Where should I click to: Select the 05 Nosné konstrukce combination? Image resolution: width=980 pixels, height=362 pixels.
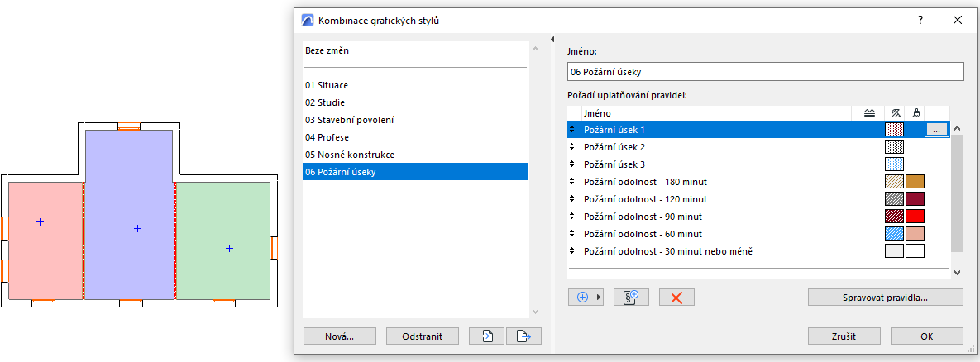coord(349,155)
